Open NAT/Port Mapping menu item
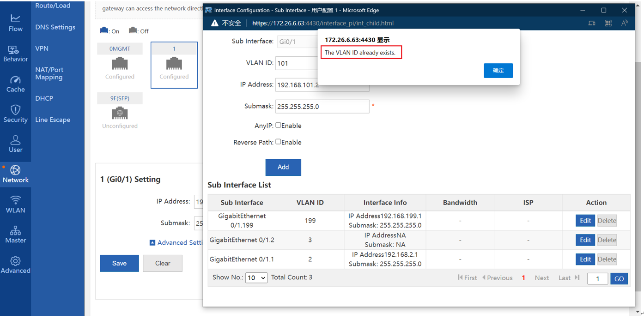Viewport: 644px width, 319px height. (49, 73)
